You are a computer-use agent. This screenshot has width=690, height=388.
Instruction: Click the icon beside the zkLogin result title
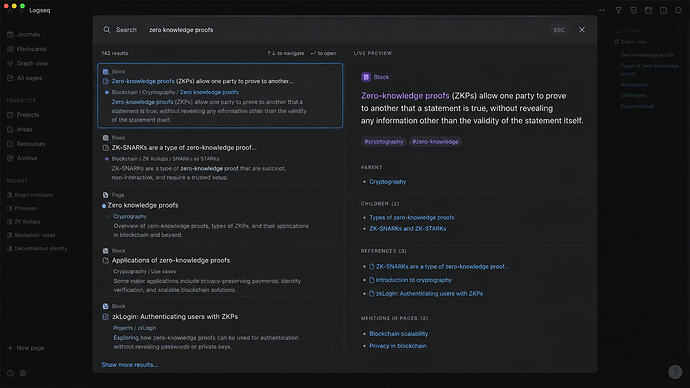point(106,317)
